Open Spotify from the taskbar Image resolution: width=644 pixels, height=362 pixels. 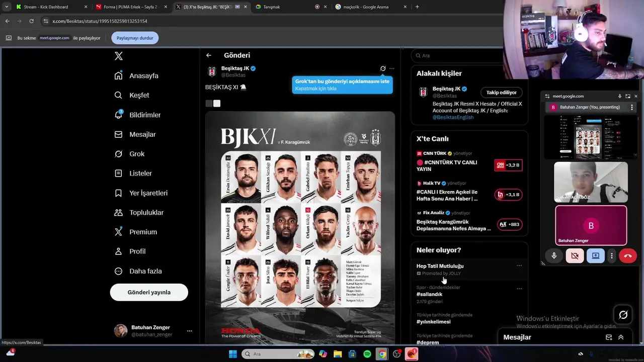click(367, 354)
